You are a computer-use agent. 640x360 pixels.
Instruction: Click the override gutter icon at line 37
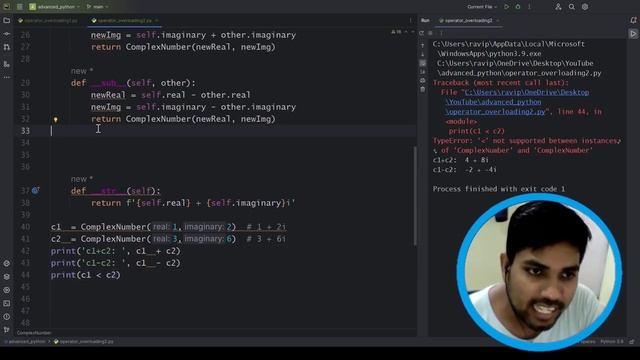pos(36,190)
